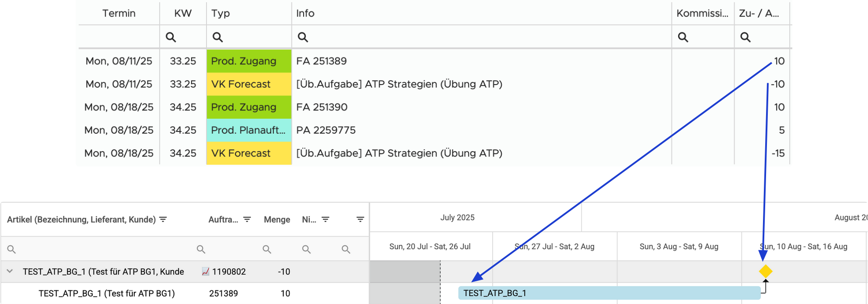Click search icon under Auftra... column

pyautogui.click(x=201, y=249)
